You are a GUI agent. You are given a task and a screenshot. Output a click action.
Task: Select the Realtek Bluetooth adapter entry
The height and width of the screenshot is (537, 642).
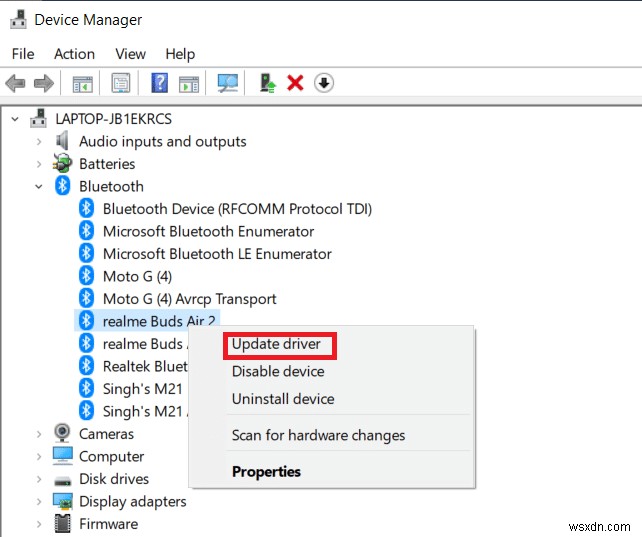click(x=145, y=366)
